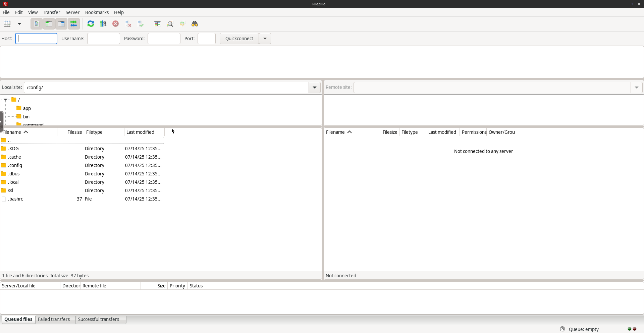Click the queue status icon in status bar
The image size is (644, 333).
[562, 329]
